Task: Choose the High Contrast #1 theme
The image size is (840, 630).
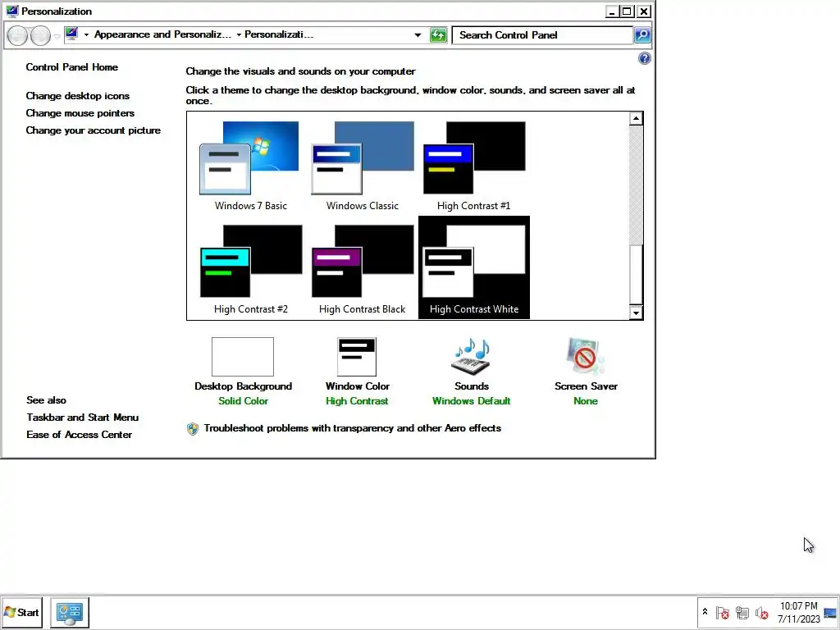Action: 473,166
